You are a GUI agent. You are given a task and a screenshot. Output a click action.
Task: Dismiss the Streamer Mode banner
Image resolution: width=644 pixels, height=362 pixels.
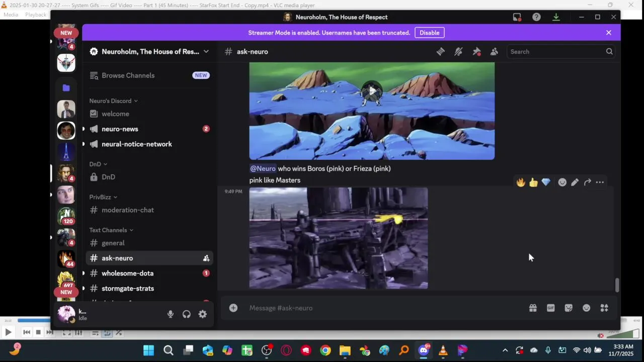(609, 33)
